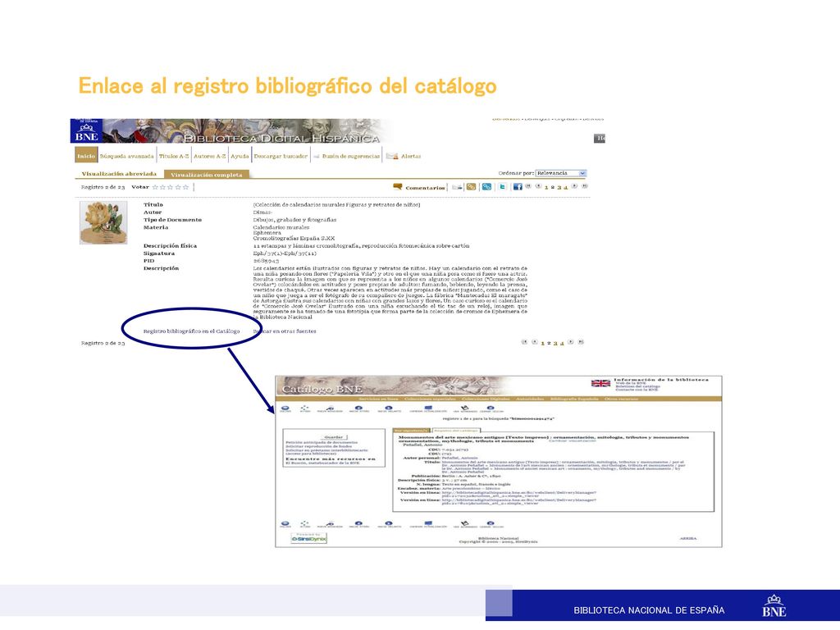Screen dimensions: 840x630
Task: Click the flag-and-box icon in the Catálogo top toolbar
Action: 464,409
